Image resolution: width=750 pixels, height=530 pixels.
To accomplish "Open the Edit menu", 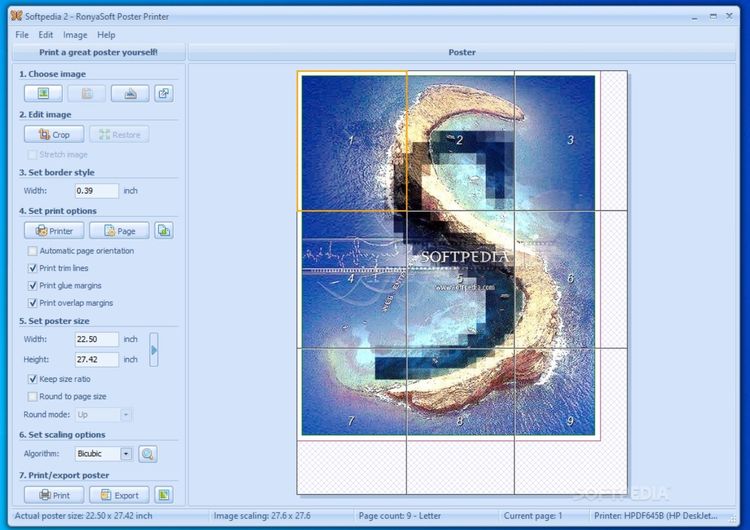I will (45, 35).
